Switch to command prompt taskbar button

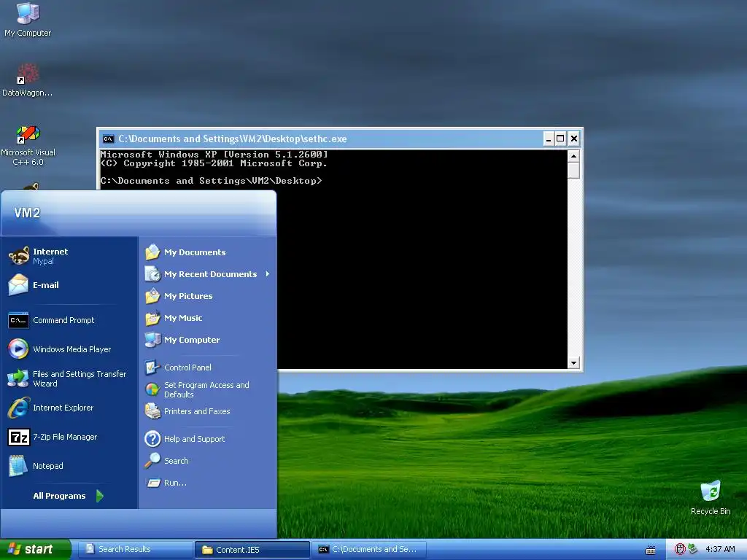coord(368,549)
